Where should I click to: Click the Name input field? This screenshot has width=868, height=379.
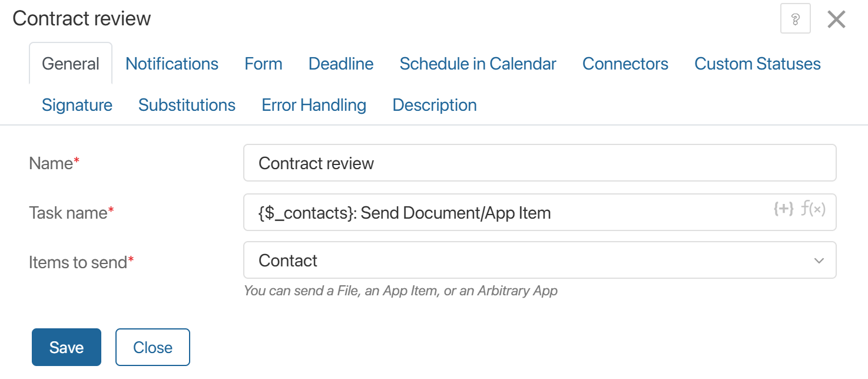(x=539, y=163)
